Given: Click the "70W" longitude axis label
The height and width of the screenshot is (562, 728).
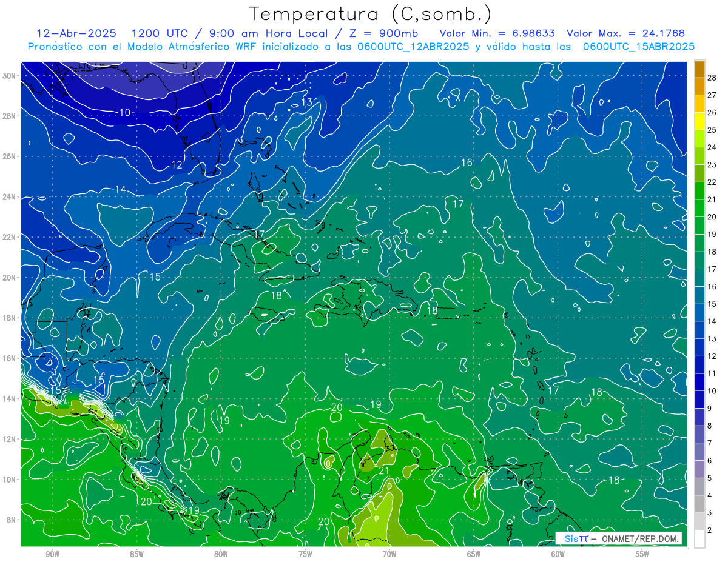Looking at the screenshot, I should (389, 554).
